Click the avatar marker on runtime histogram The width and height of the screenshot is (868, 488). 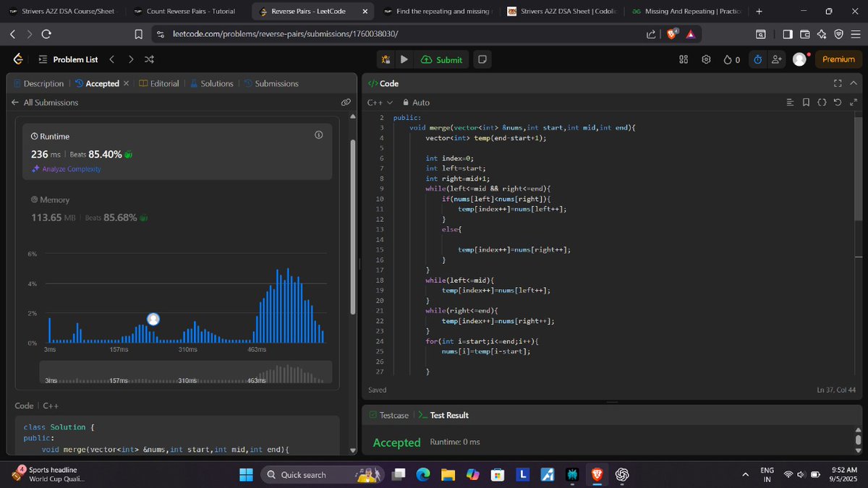[x=153, y=319]
